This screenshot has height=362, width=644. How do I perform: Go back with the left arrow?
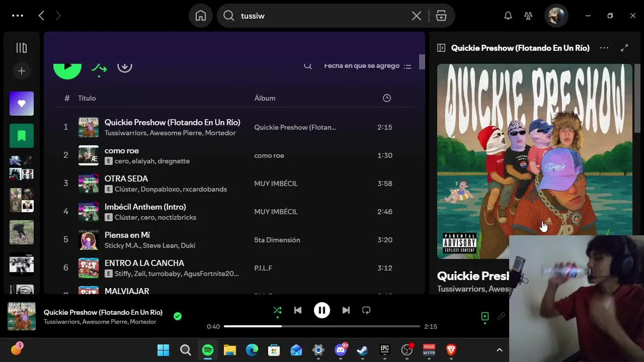click(x=41, y=16)
